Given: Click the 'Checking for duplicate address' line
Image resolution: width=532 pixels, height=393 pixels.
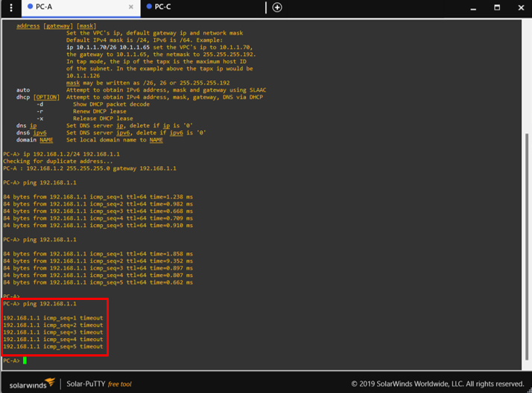Looking at the screenshot, I should (57, 161).
